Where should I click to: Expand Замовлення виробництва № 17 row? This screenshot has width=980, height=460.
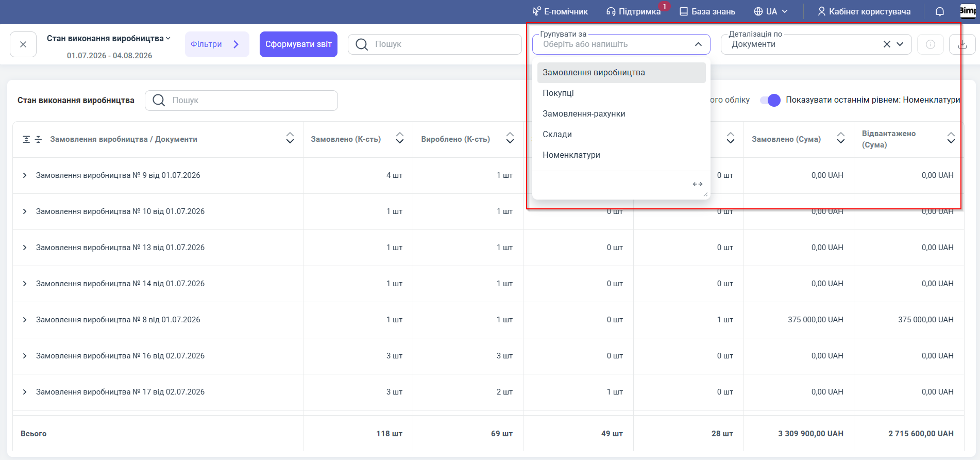click(x=25, y=392)
